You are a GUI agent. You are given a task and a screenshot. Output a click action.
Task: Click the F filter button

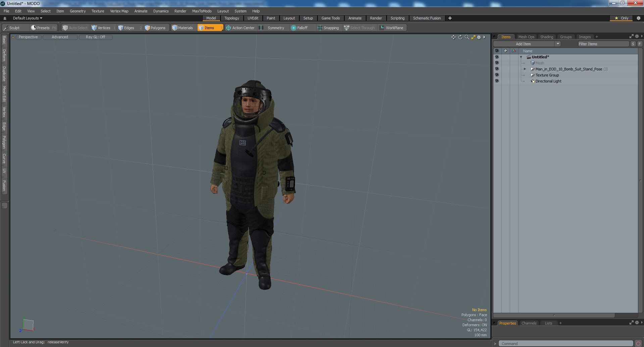click(640, 44)
